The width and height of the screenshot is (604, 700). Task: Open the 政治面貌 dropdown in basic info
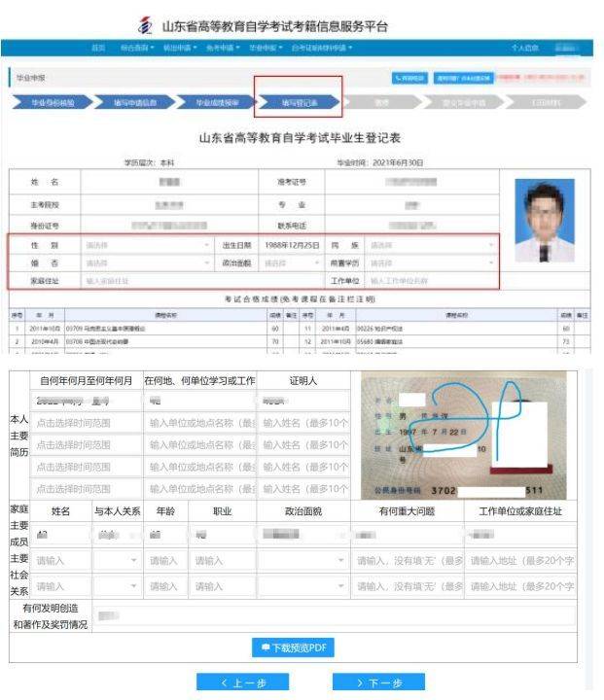(x=292, y=262)
